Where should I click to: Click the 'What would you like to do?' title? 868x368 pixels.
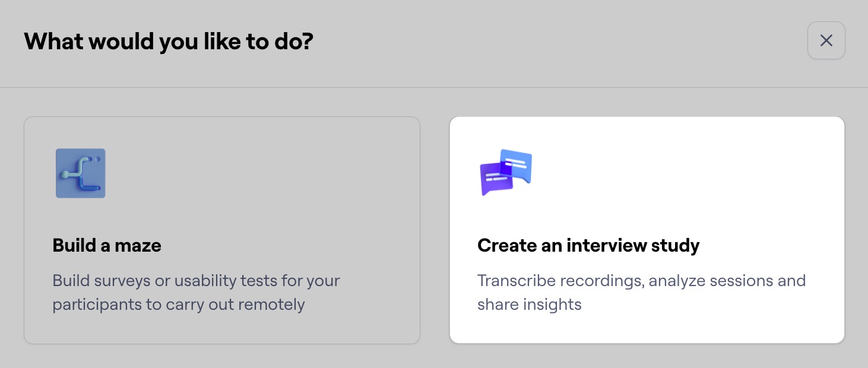[168, 41]
